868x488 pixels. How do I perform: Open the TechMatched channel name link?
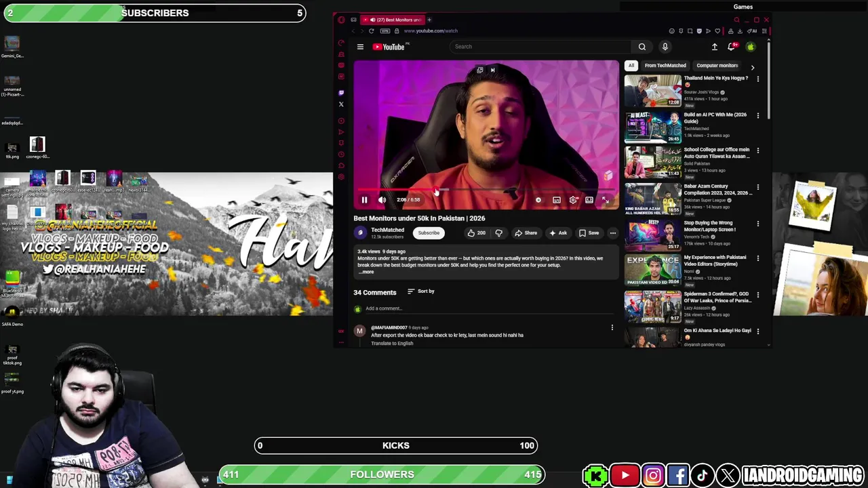[x=387, y=230]
